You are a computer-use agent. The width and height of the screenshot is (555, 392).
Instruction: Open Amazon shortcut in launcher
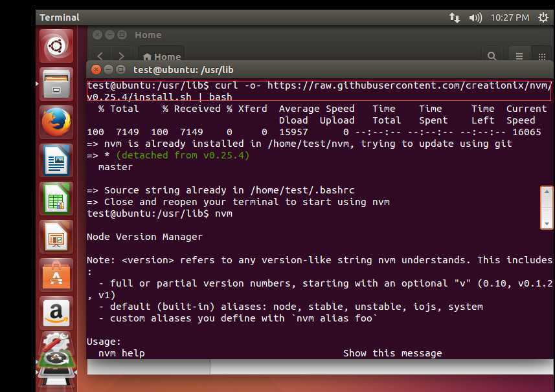pos(56,313)
